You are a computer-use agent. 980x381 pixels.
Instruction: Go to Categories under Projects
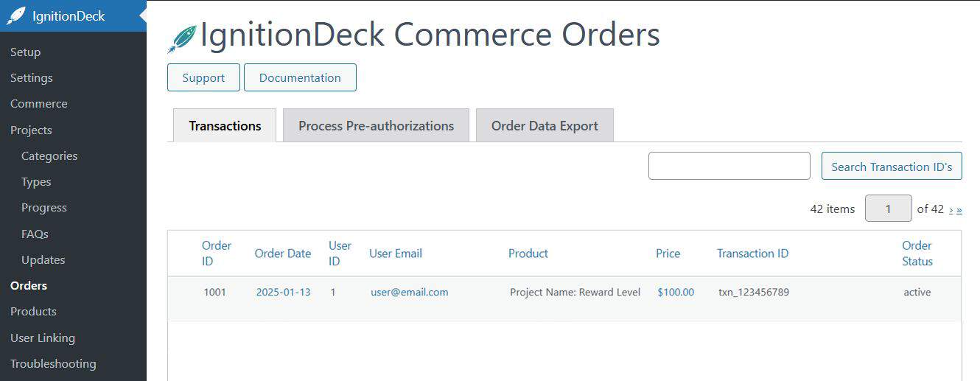pyautogui.click(x=49, y=156)
